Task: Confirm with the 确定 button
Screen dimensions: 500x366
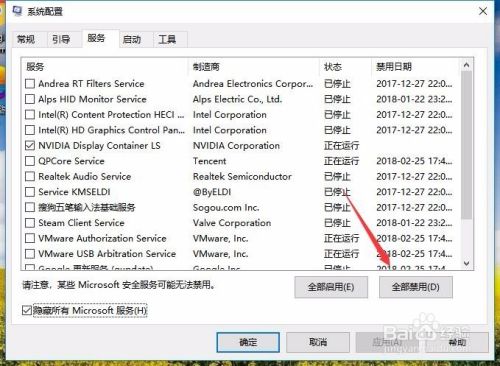Action: click(248, 342)
